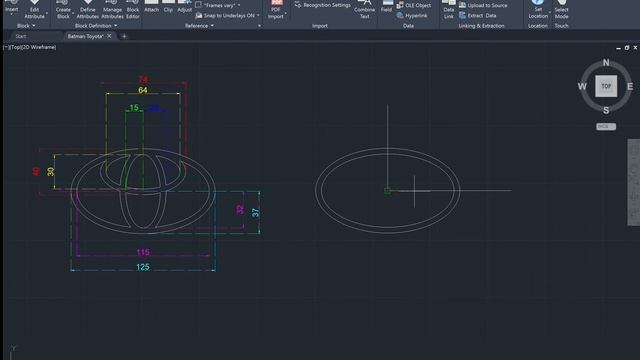Open the viewport controls minus menu
640x360 pixels.
(5, 47)
